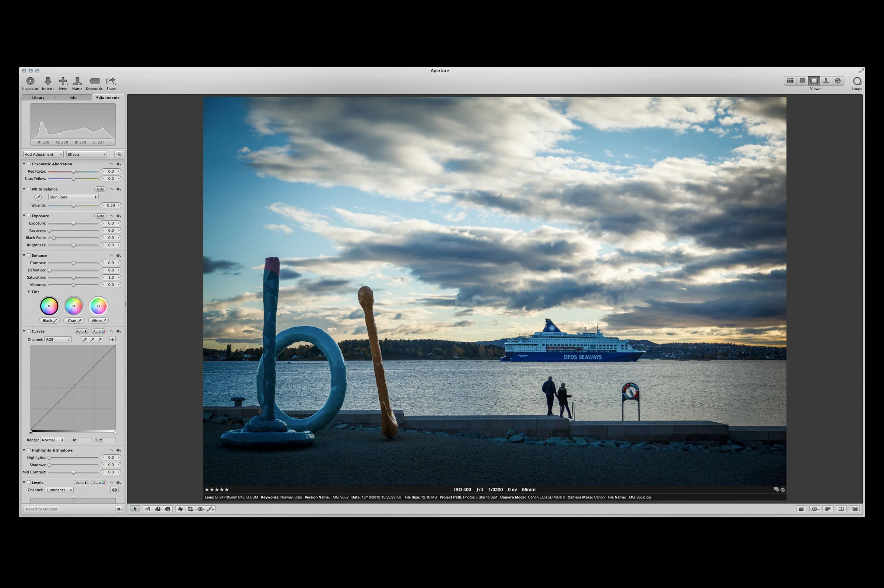Switch to the Info tab
Screen dimensions: 884x588
73,98
